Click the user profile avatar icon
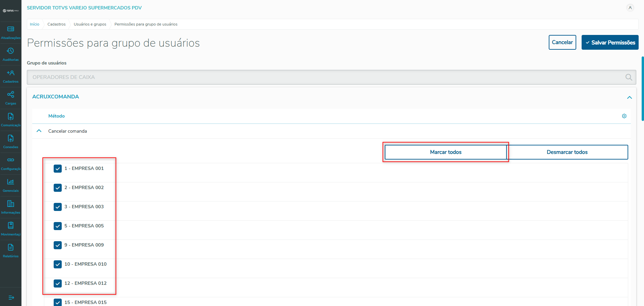Viewport: 644px width, 306px height. [630, 8]
